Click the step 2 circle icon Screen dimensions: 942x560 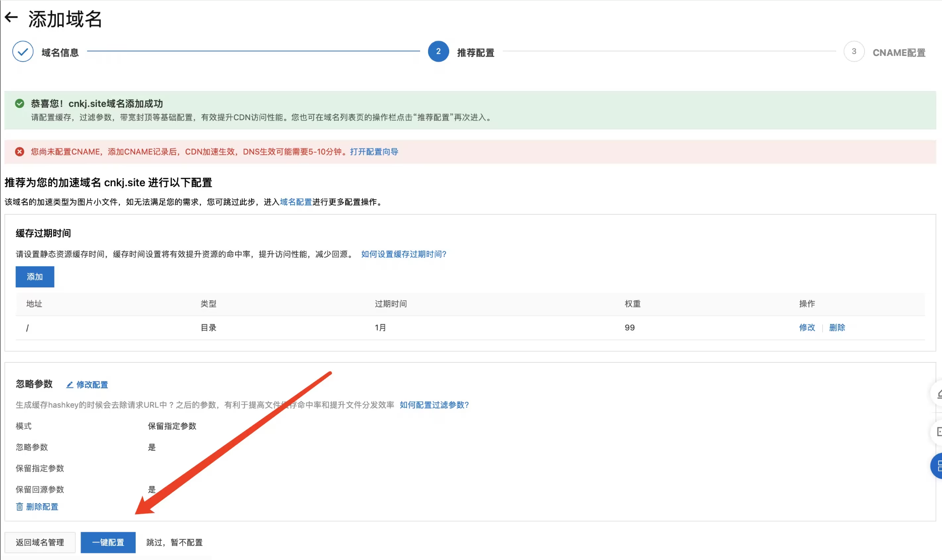438,52
